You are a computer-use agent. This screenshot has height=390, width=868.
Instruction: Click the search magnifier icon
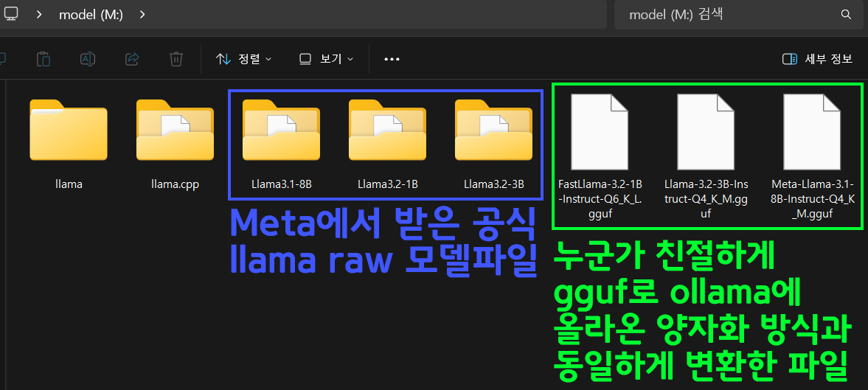pyautogui.click(x=846, y=15)
